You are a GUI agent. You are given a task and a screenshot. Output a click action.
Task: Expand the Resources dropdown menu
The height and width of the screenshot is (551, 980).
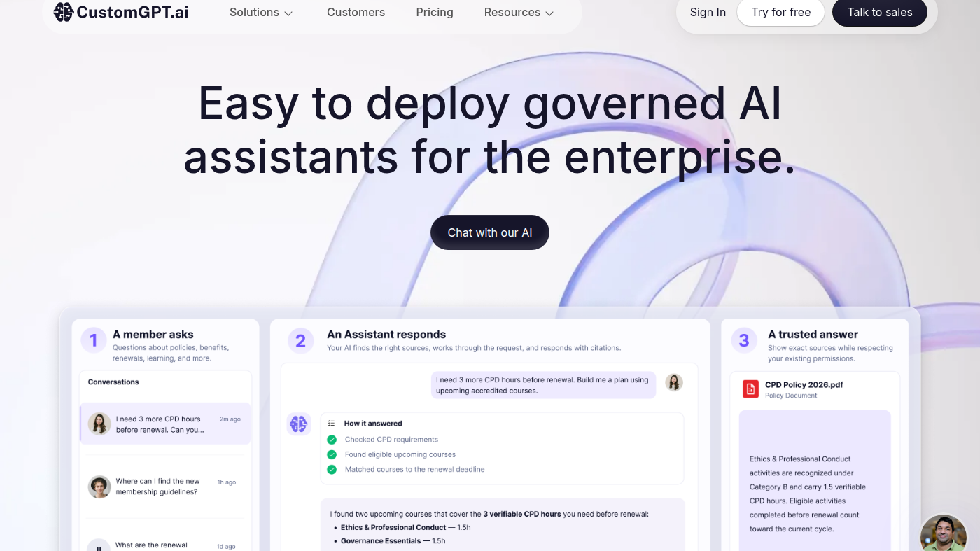pos(519,13)
